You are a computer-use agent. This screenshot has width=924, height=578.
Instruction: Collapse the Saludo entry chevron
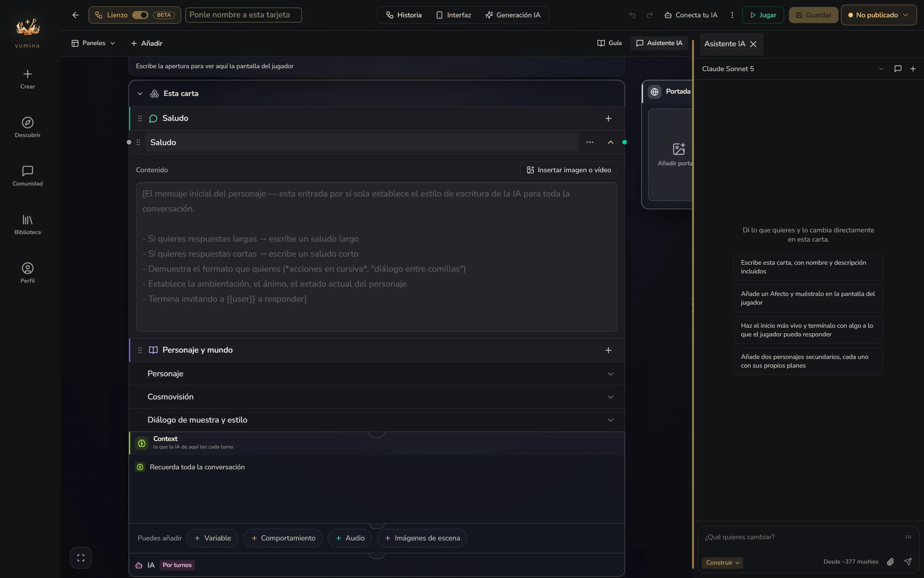[x=610, y=142]
